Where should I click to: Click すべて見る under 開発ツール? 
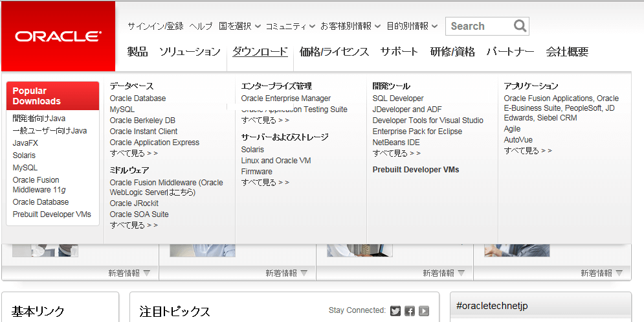pos(397,153)
